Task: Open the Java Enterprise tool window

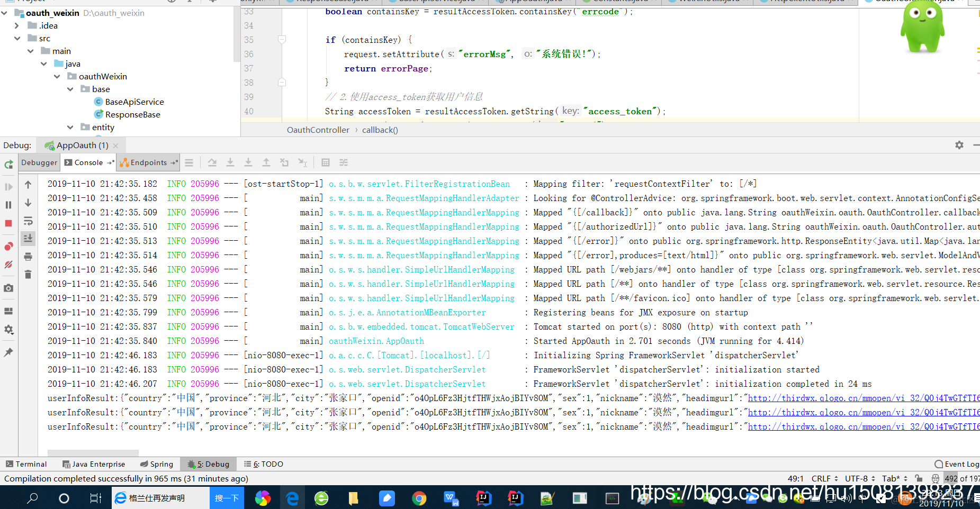Action: [x=94, y=464]
